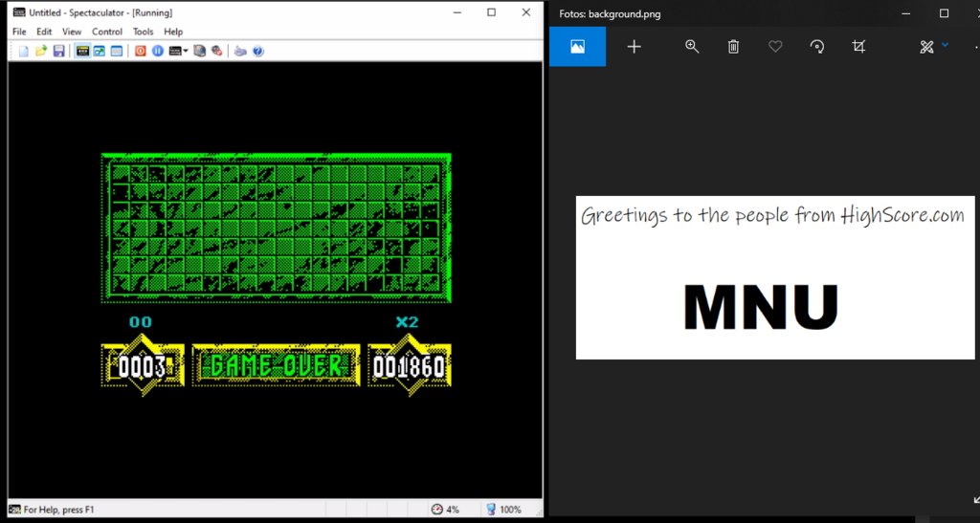Click the plus Add to icon in Photos
This screenshot has height=523, width=980.
point(634,46)
